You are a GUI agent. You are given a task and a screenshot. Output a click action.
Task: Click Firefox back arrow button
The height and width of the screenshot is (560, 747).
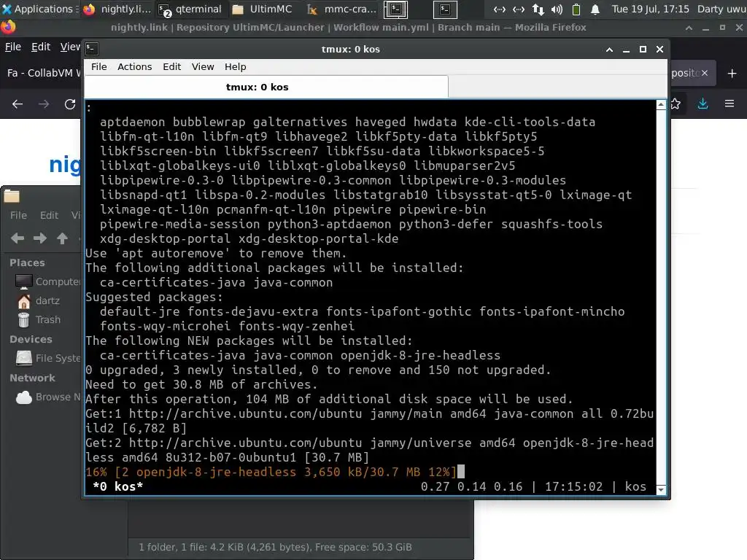click(18, 104)
